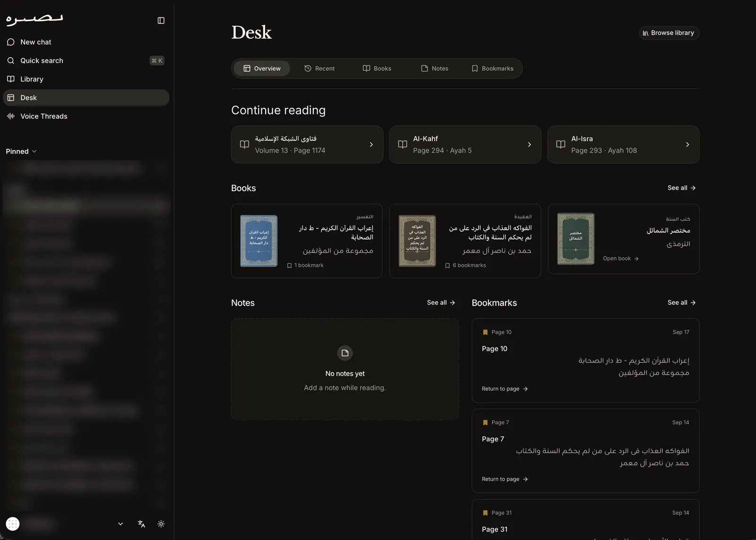756x540 pixels.
Task: Click chevron arrow on Al-Isra card
Action: click(x=687, y=145)
